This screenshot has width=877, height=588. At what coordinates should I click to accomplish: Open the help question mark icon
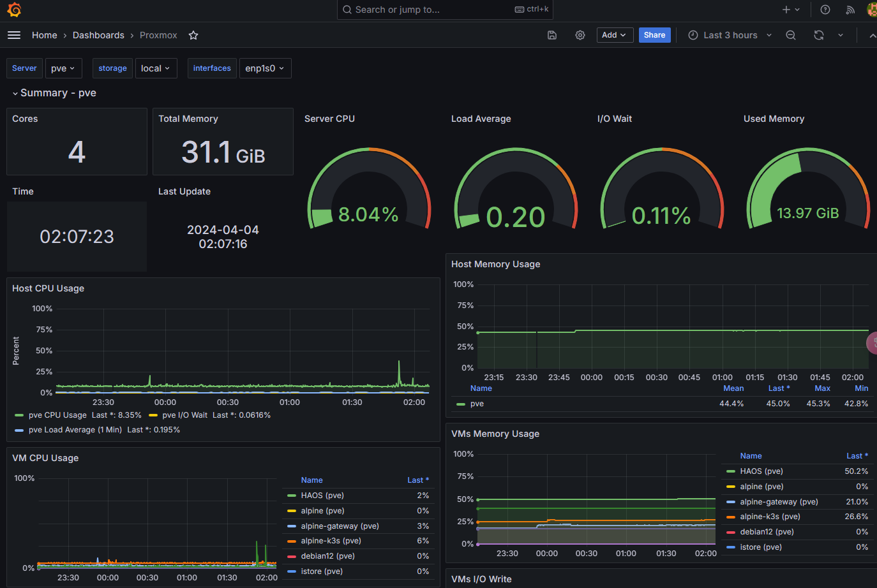825,10
